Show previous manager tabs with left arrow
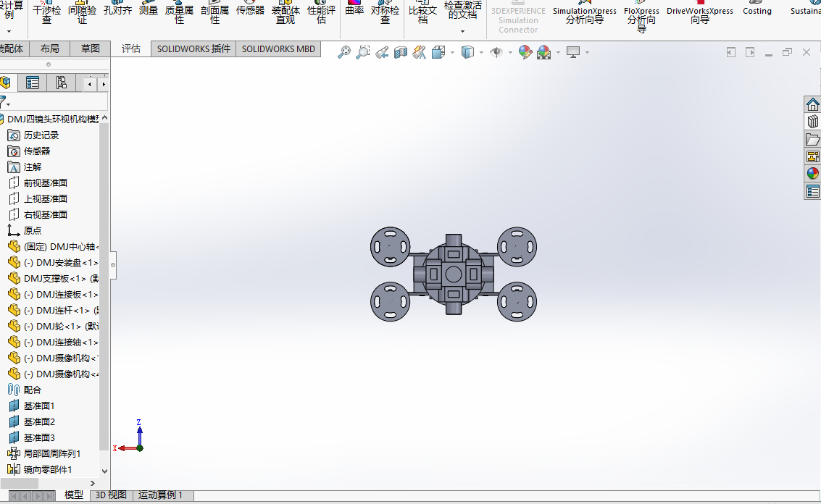This screenshot has height=504, width=821. click(x=90, y=84)
